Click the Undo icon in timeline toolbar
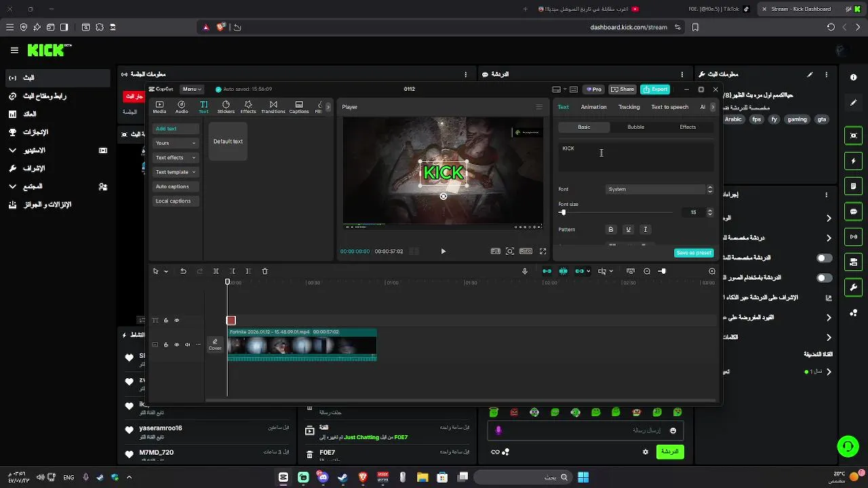This screenshot has width=868, height=488. click(183, 271)
